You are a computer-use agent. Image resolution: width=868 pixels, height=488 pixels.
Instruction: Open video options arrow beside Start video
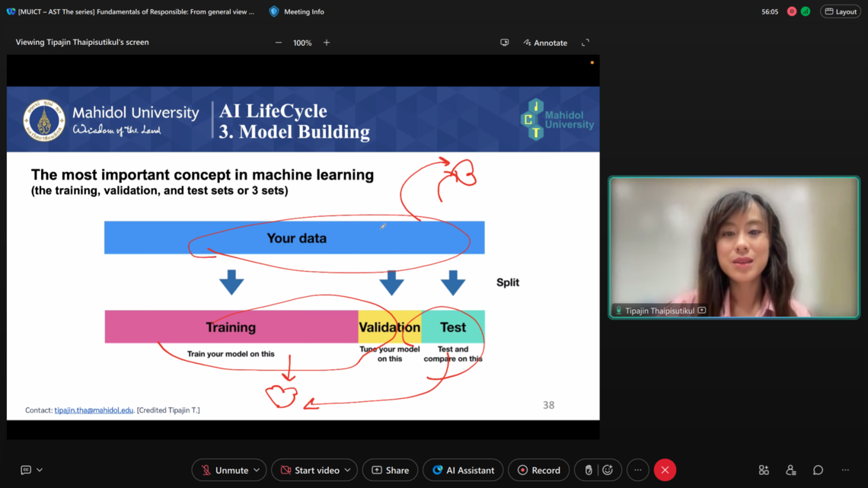coord(348,470)
